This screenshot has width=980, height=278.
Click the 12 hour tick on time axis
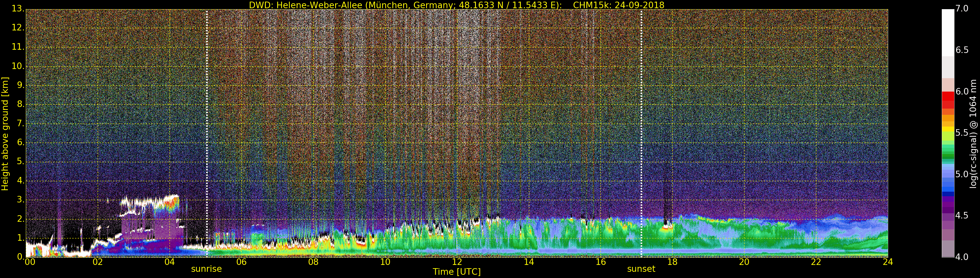(457, 262)
